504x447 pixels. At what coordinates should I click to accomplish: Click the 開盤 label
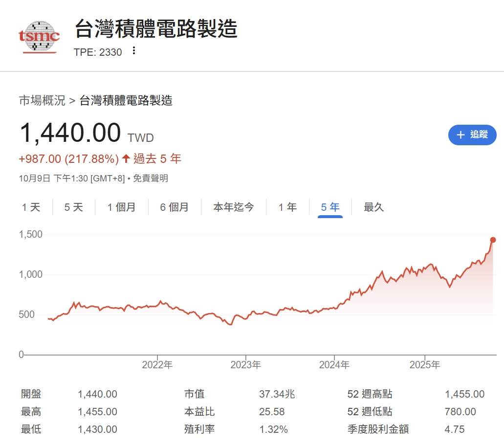(x=31, y=394)
